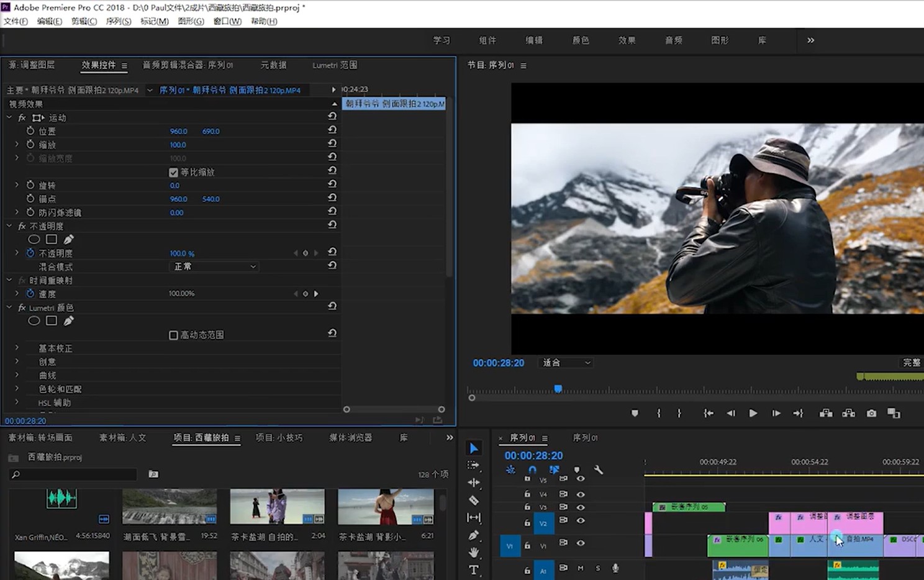The width and height of the screenshot is (924, 580).
Task: Select the Pen tool in the tools panel
Action: (x=474, y=535)
